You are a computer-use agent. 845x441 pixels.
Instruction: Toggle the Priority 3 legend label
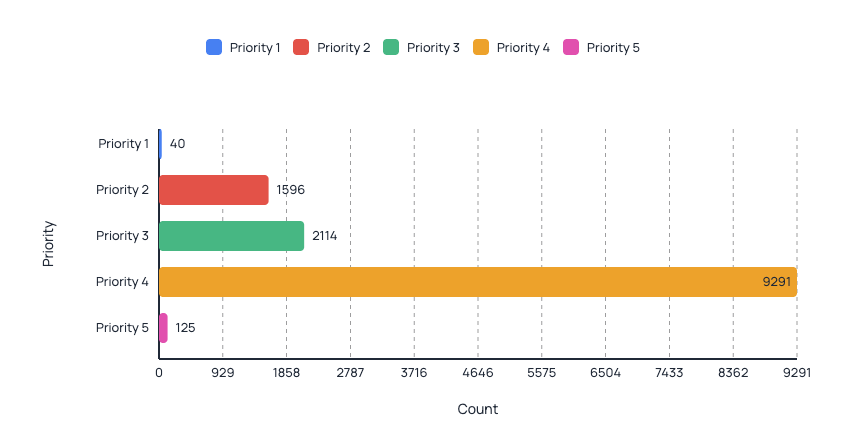tap(433, 47)
